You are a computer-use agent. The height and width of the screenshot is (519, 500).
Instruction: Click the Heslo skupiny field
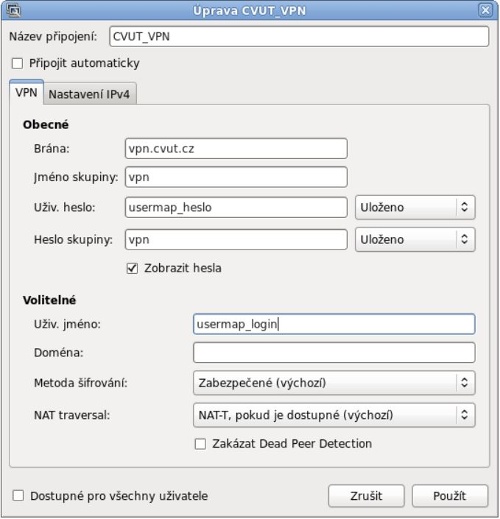(236, 239)
